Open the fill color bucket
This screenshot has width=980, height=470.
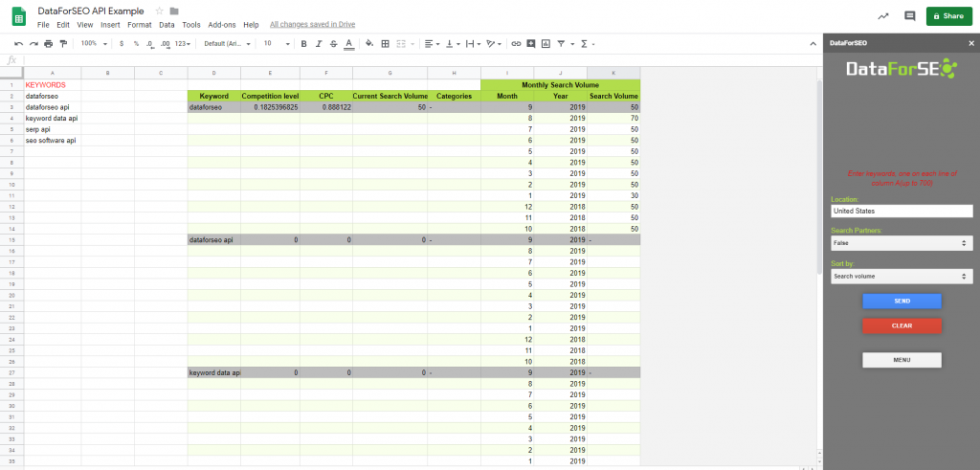pyautogui.click(x=369, y=44)
